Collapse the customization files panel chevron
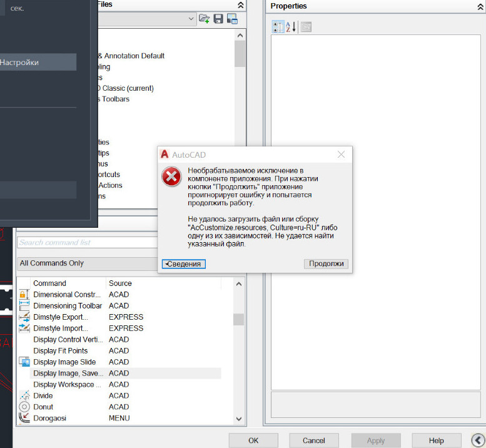 click(x=241, y=4)
